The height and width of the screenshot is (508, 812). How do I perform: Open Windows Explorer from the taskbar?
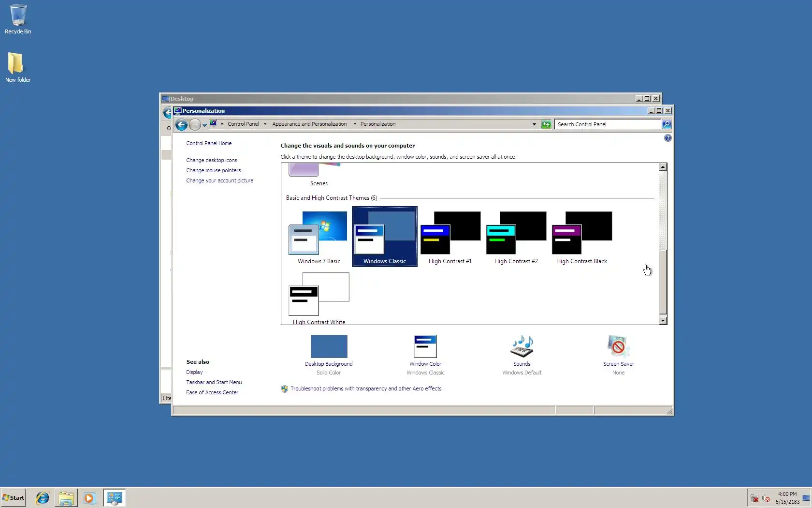pyautogui.click(x=66, y=498)
